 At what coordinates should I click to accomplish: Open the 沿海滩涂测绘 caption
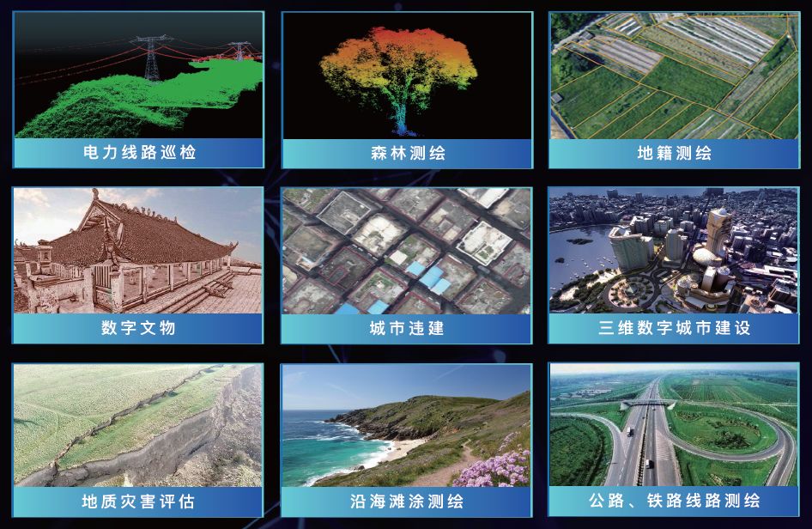(x=406, y=501)
